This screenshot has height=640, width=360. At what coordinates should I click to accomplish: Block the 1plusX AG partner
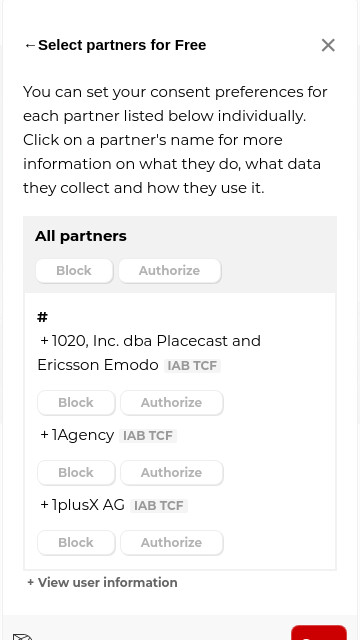pyautogui.click(x=76, y=542)
